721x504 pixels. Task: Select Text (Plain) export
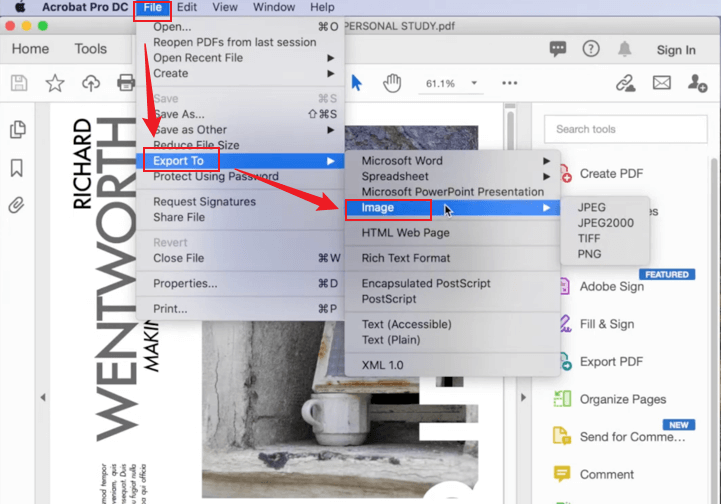(x=391, y=340)
